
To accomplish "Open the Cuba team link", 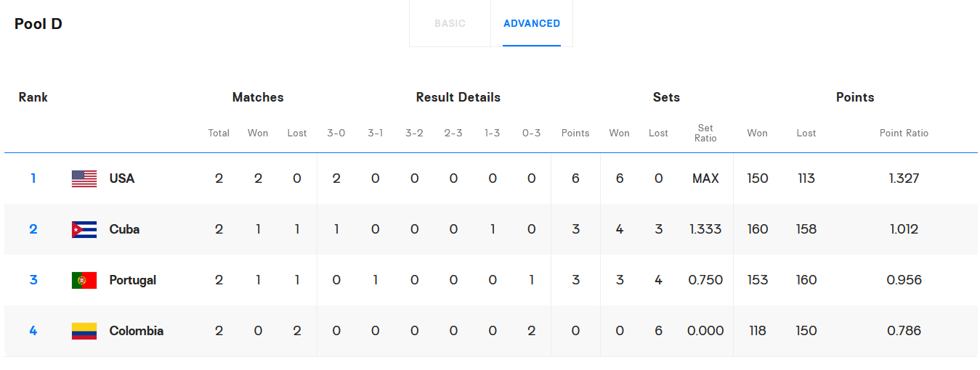I will (x=124, y=229).
